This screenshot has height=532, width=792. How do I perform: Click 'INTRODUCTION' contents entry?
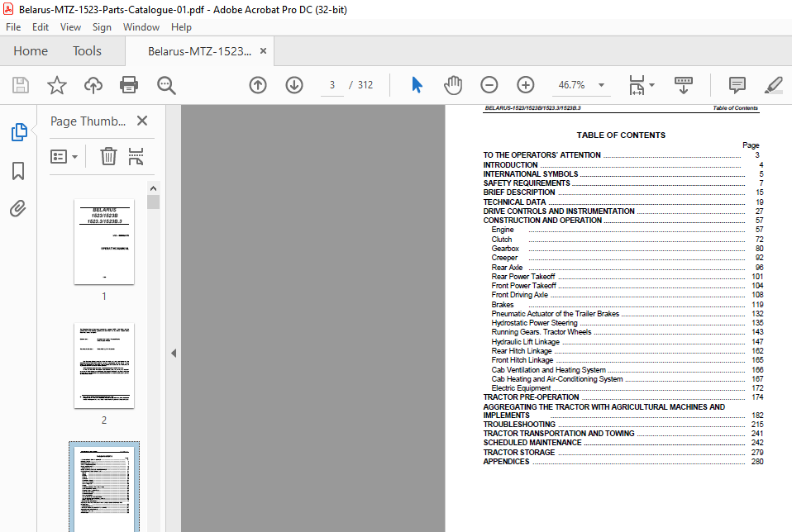(x=510, y=165)
